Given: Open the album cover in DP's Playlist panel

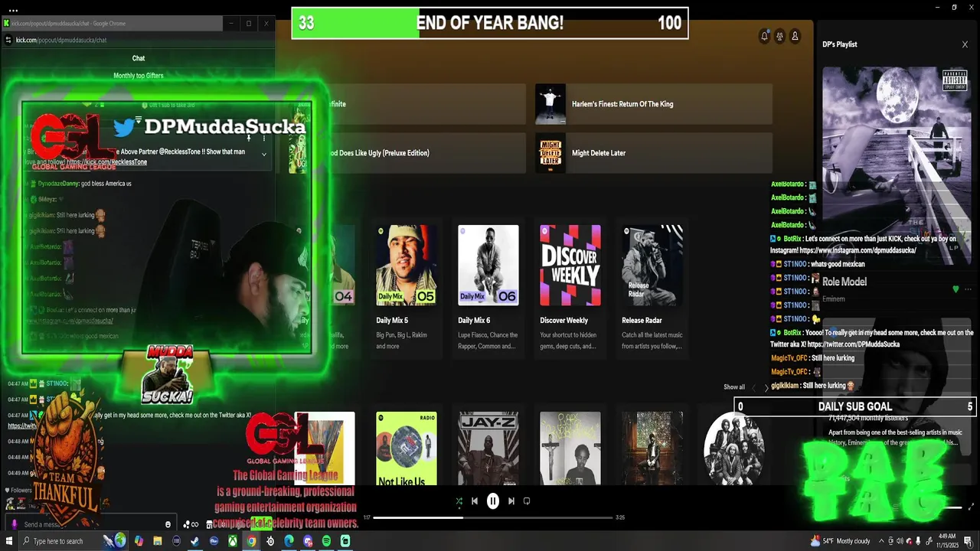Looking at the screenshot, I should [x=897, y=165].
